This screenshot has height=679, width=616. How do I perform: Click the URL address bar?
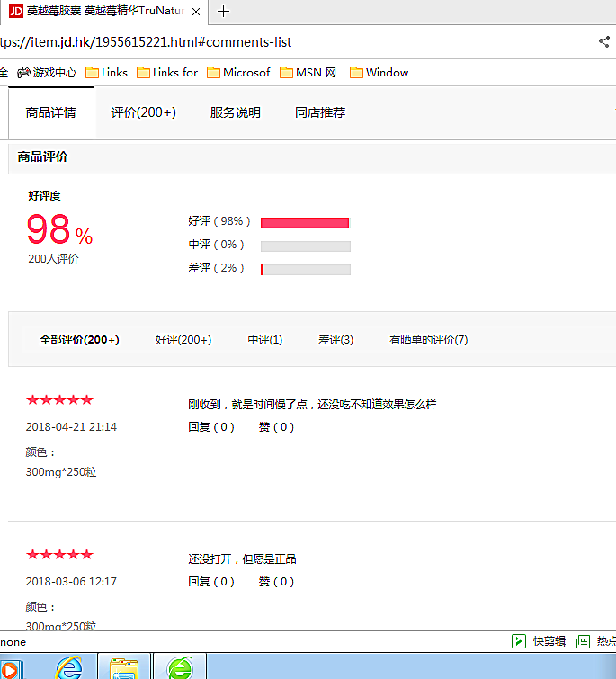click(270, 42)
